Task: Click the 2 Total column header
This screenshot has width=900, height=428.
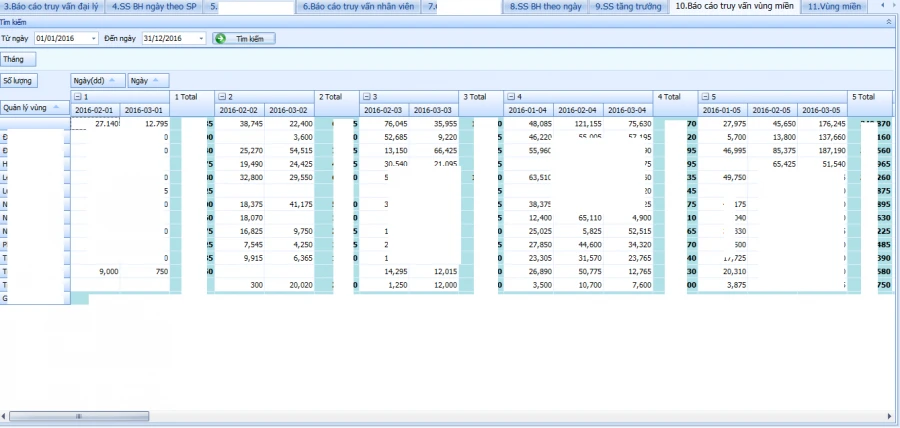Action: pos(337,103)
